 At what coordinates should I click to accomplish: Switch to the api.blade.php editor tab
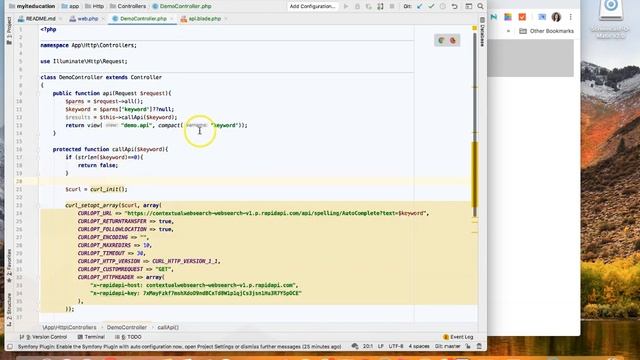pyautogui.click(x=204, y=19)
